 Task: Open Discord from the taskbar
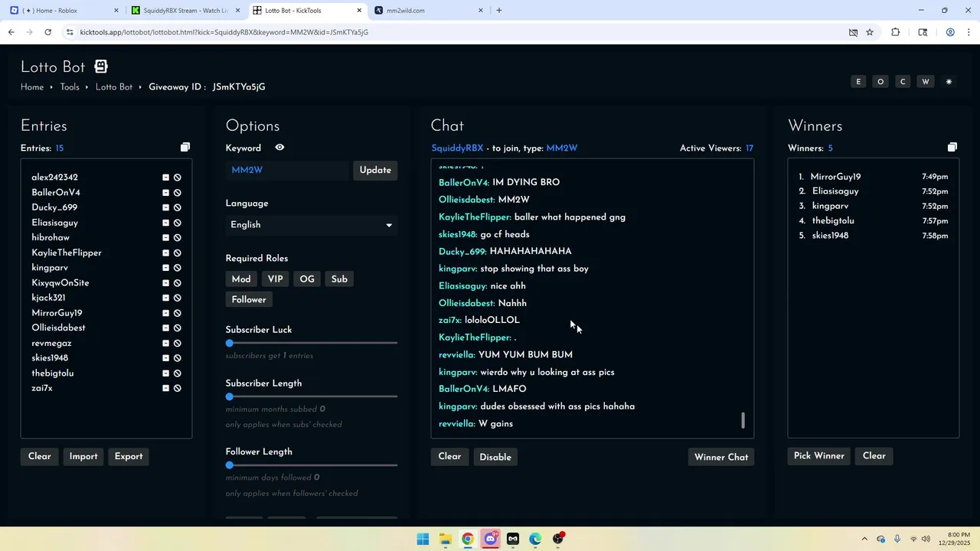pyautogui.click(x=491, y=539)
